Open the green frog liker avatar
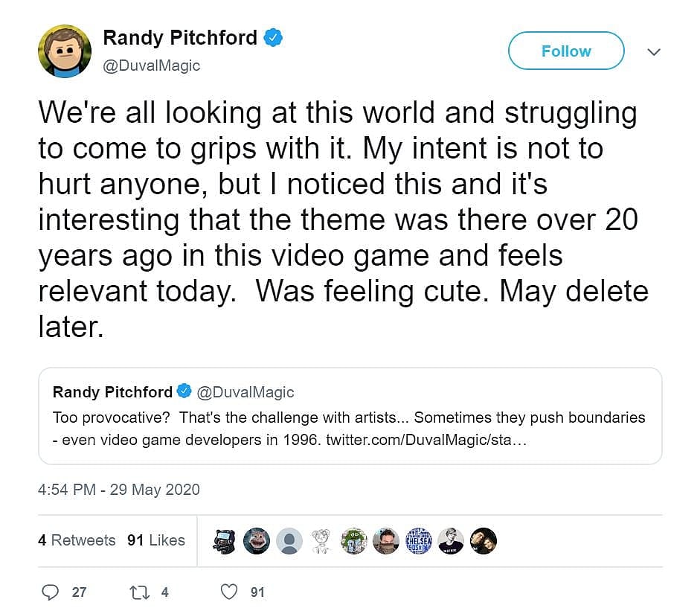700x608 pixels. 354,541
